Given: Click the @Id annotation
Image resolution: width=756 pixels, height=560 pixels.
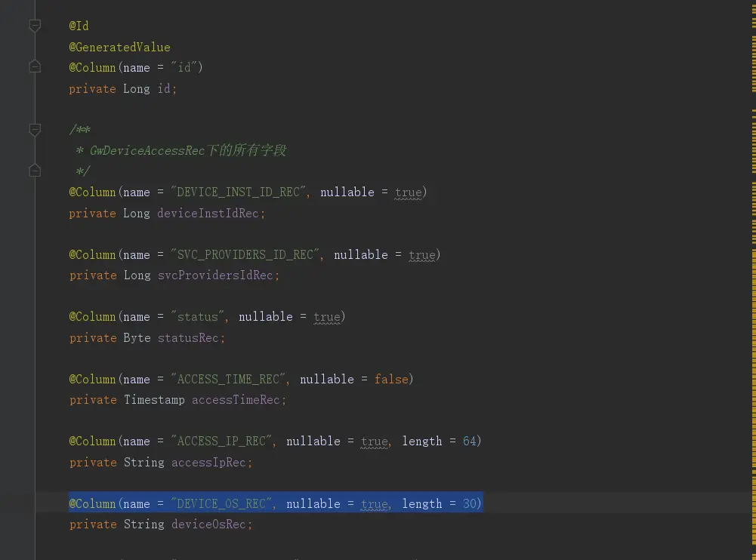Looking at the screenshot, I should 79,26.
